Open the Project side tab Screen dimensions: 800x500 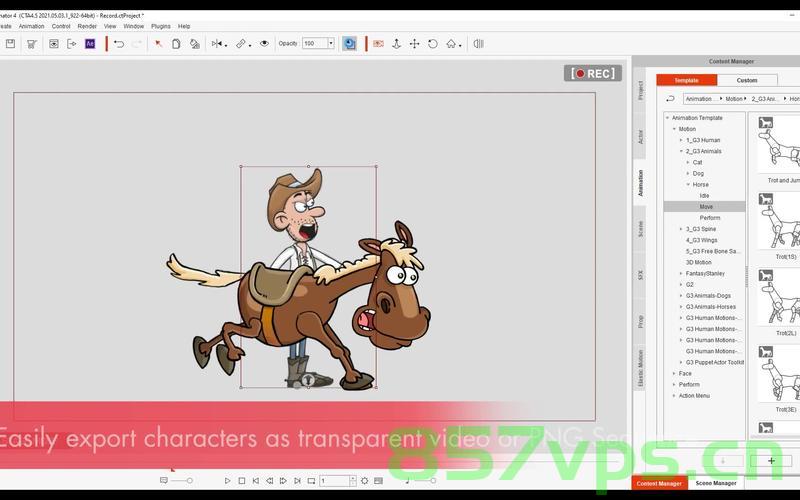[640, 90]
